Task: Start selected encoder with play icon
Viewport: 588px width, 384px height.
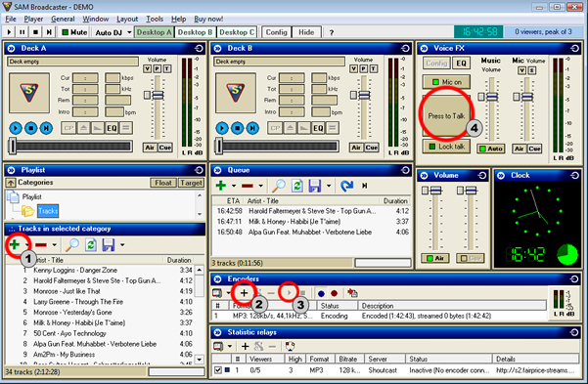Action: 290,293
